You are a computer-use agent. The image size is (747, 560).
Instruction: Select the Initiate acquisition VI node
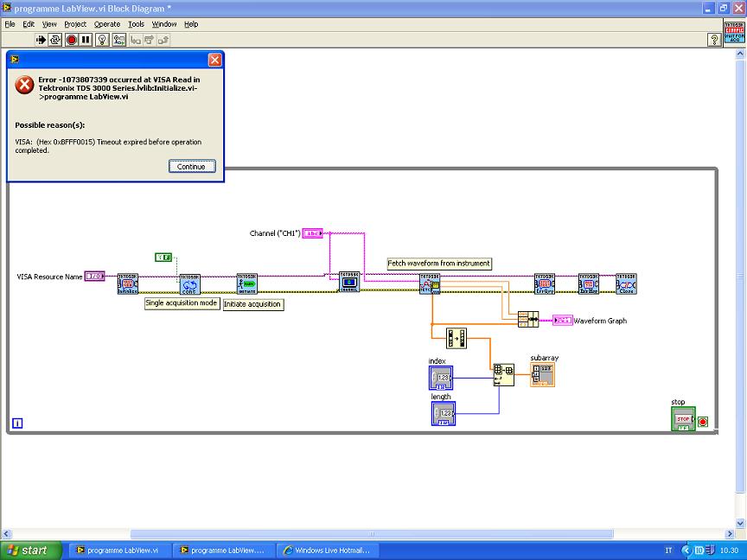pyautogui.click(x=246, y=283)
